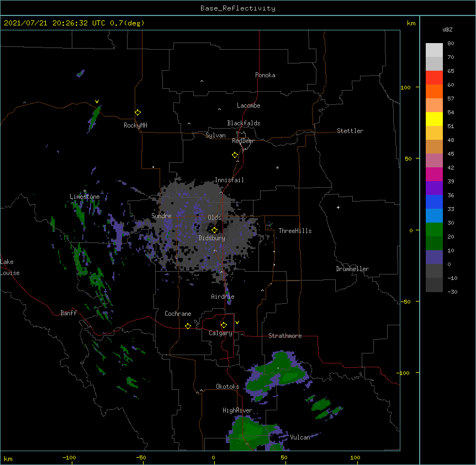This screenshot has height=465, width=476.
Task: Click the Olds town label
Action: tap(214, 218)
